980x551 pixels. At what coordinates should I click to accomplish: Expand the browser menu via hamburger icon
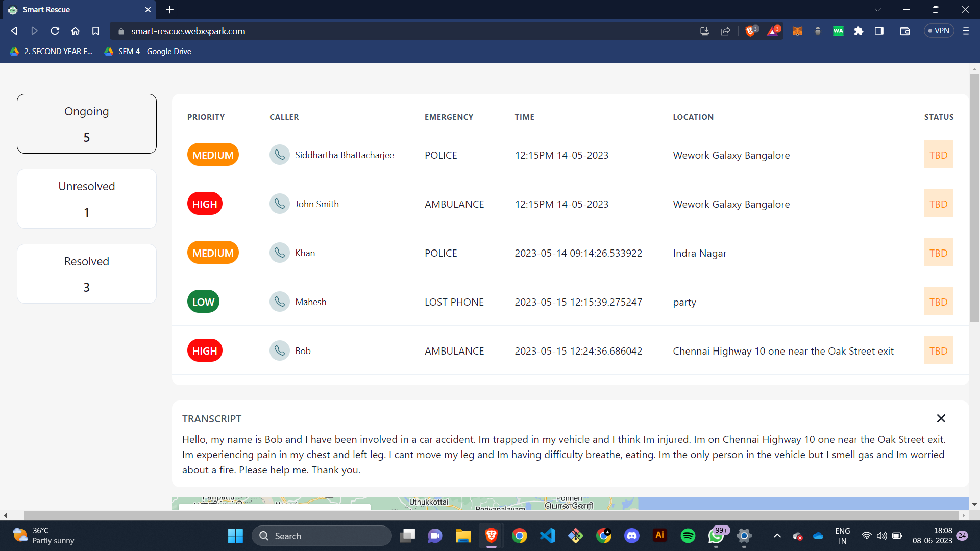pos(966,31)
